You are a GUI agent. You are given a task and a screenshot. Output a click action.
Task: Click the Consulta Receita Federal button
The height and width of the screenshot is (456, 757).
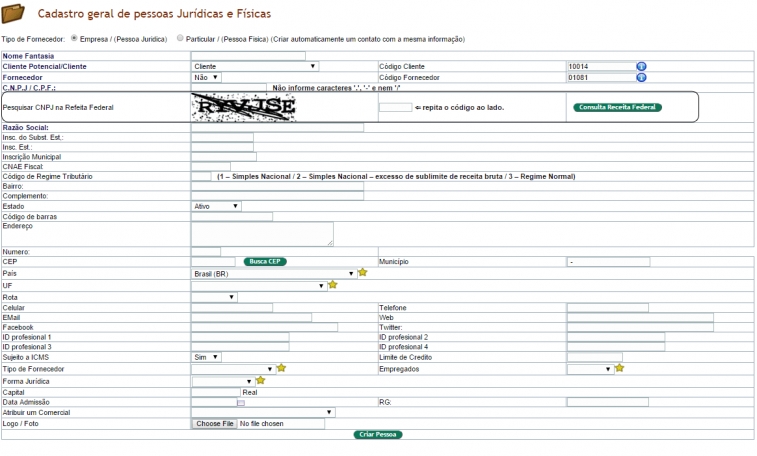(x=617, y=107)
